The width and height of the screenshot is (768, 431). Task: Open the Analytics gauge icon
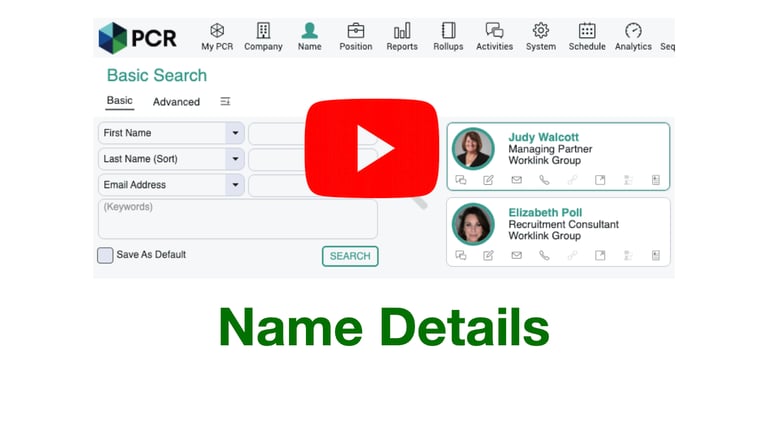pos(633,30)
